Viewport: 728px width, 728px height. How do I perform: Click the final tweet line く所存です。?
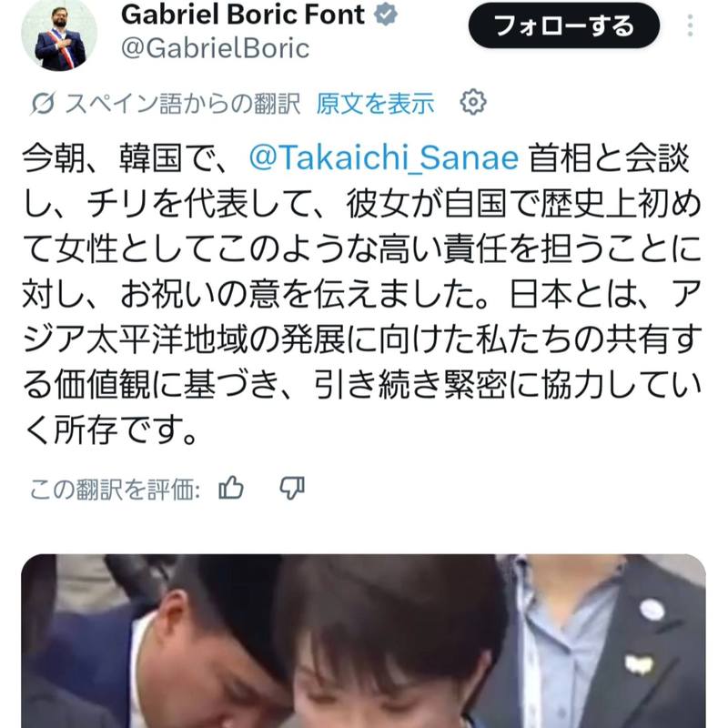point(110,430)
